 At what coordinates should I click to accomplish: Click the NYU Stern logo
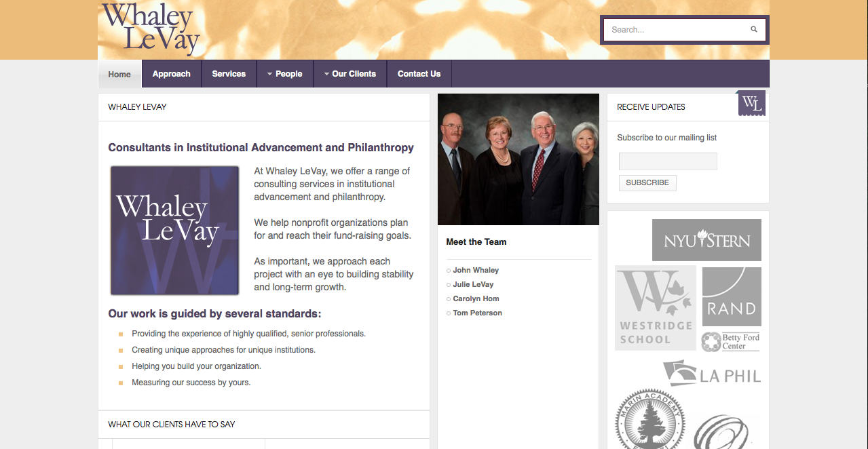tap(706, 240)
